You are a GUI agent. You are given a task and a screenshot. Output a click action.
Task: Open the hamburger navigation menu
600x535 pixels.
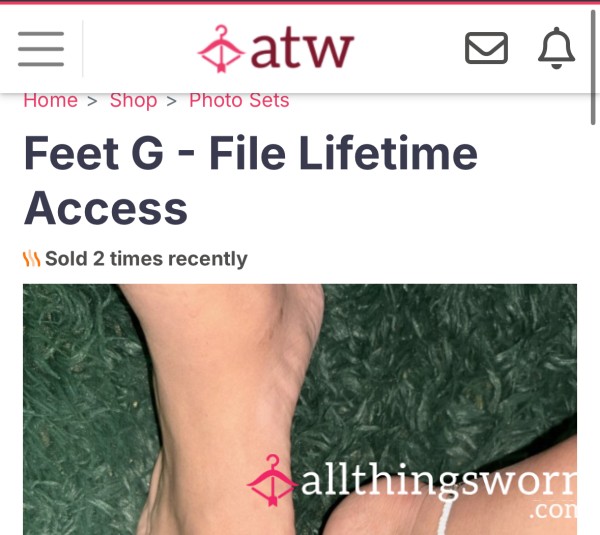pos(41,49)
